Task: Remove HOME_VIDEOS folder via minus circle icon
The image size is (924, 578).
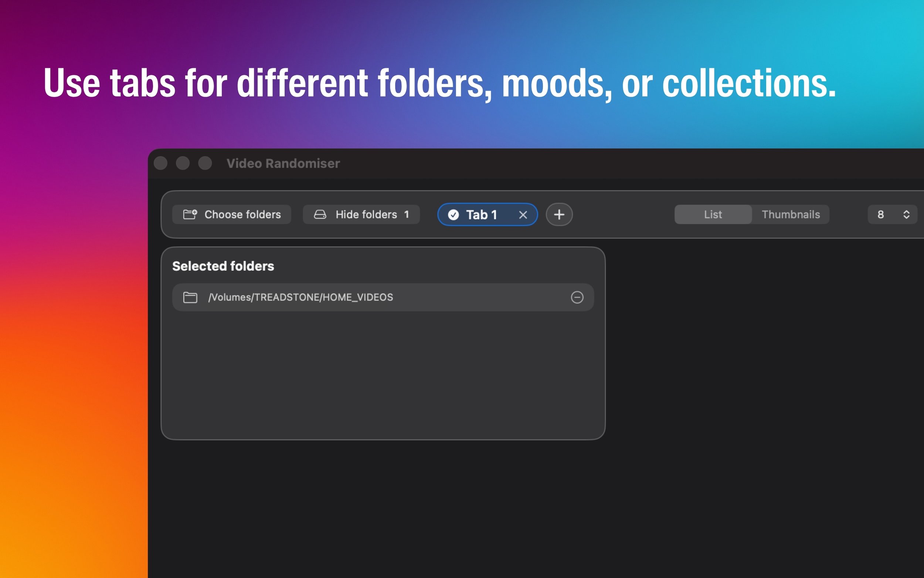Action: (x=577, y=297)
